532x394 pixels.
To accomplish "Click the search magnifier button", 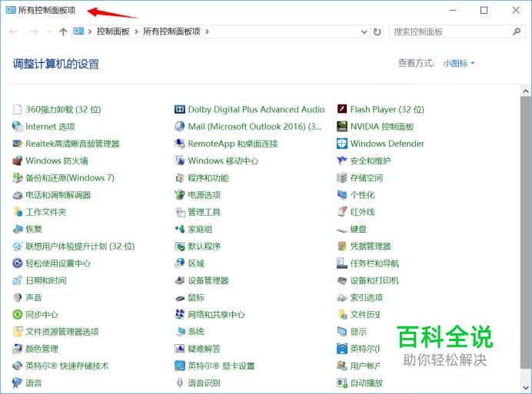I will (517, 31).
